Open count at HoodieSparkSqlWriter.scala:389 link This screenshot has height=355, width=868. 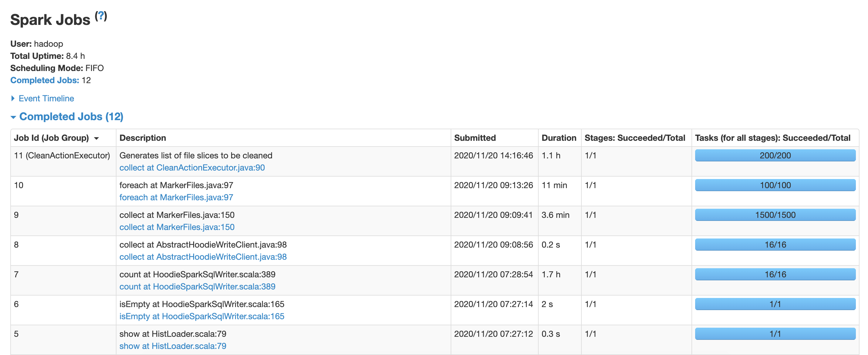click(197, 286)
